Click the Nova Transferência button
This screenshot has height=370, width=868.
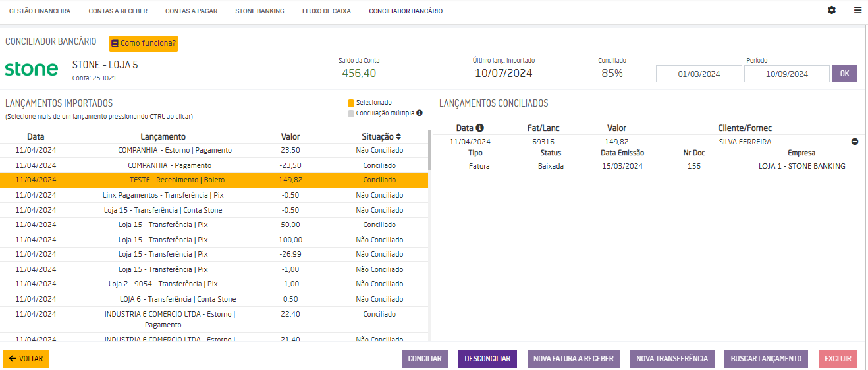pyautogui.click(x=672, y=359)
